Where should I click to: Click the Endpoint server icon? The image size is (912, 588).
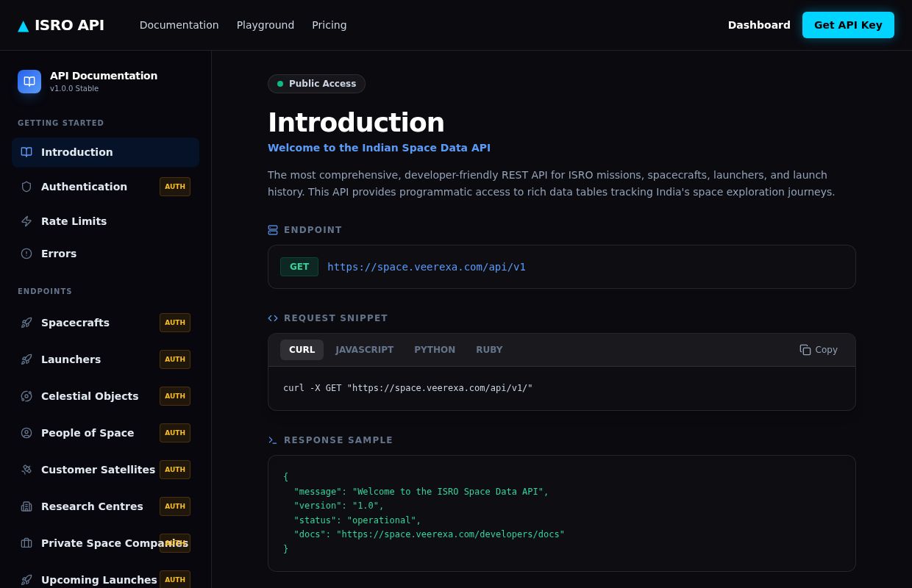[x=273, y=230]
